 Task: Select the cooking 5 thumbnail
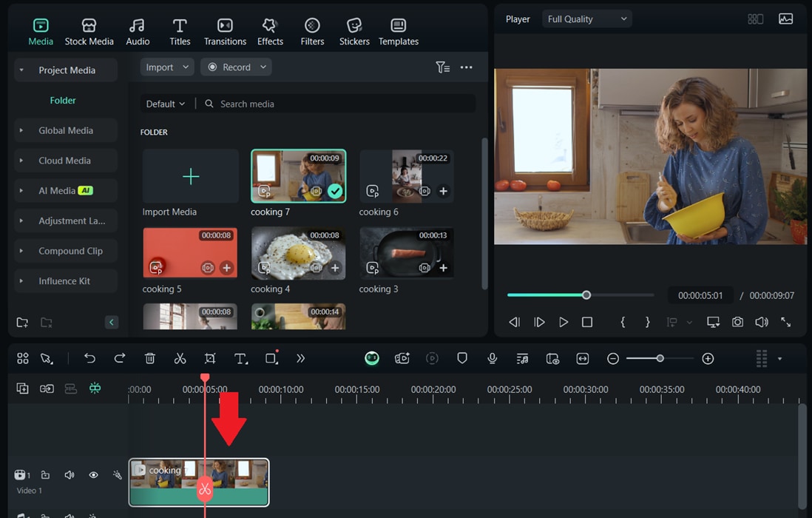click(190, 253)
